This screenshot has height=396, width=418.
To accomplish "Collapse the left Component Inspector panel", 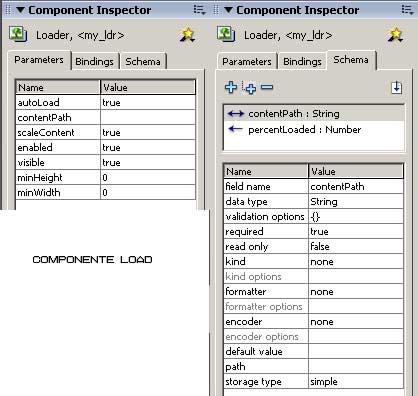I will pyautogui.click(x=20, y=10).
